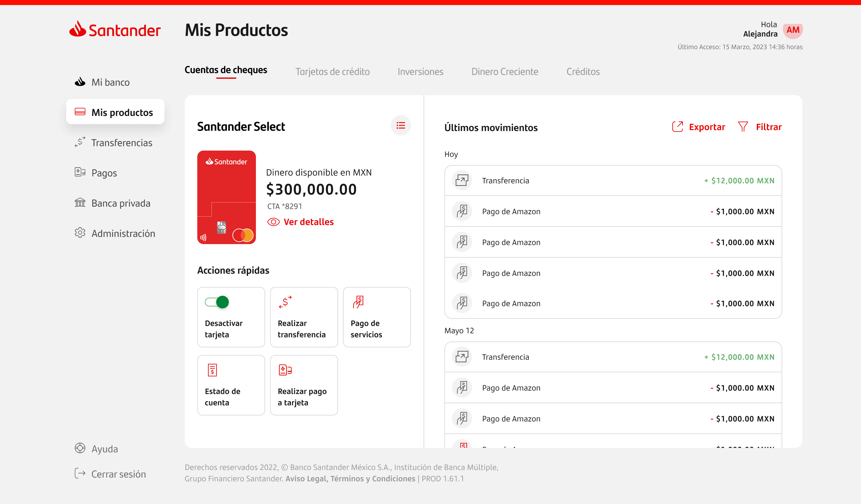The width and height of the screenshot is (861, 504).
Task: Click the Ayuda help icon
Action: point(80,448)
